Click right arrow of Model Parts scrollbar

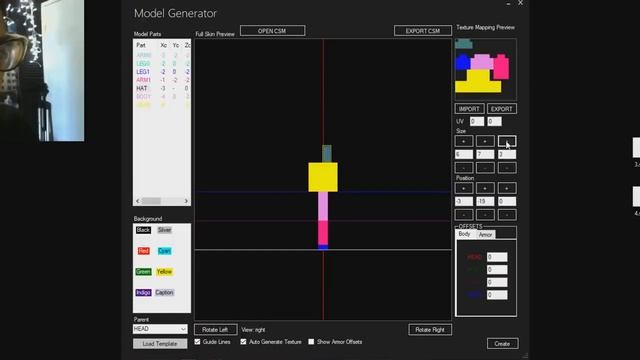pyautogui.click(x=186, y=201)
